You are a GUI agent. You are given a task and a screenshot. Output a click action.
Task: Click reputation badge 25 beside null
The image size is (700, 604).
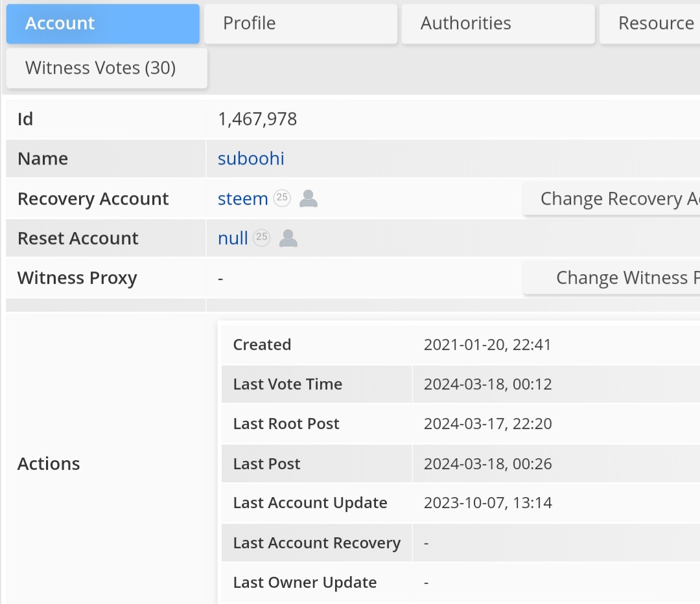(x=262, y=237)
